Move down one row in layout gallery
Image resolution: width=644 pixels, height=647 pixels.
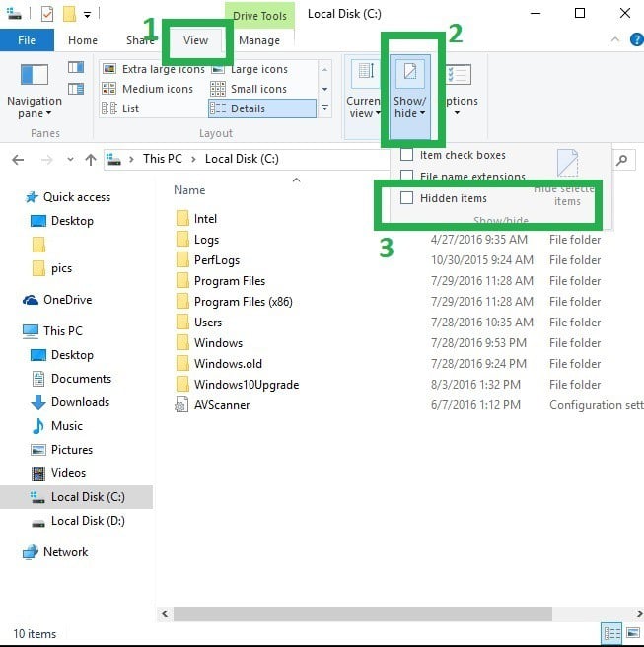click(x=324, y=89)
